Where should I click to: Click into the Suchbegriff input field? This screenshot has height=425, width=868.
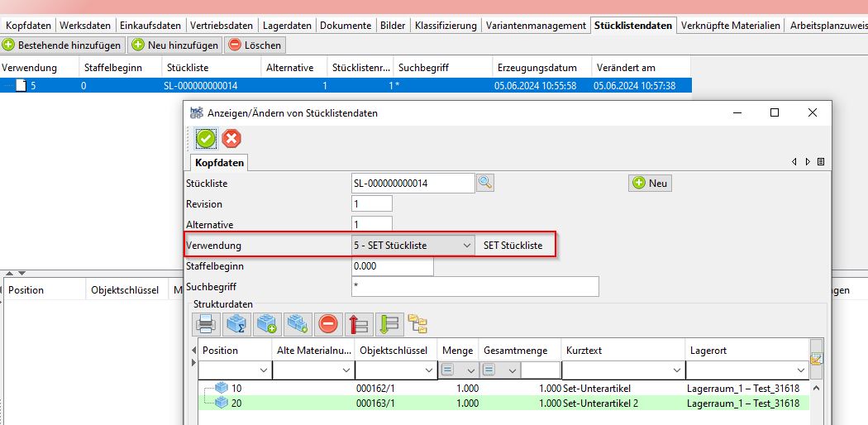[475, 287]
